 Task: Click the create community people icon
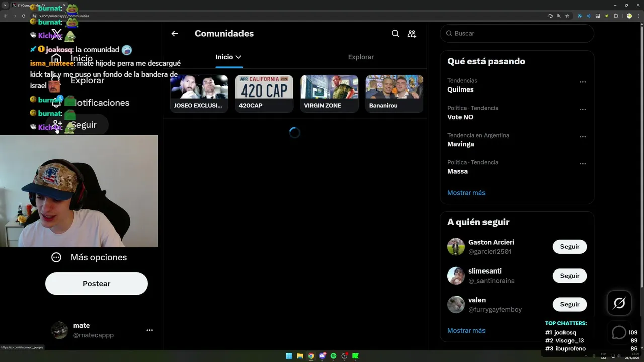coord(412,34)
